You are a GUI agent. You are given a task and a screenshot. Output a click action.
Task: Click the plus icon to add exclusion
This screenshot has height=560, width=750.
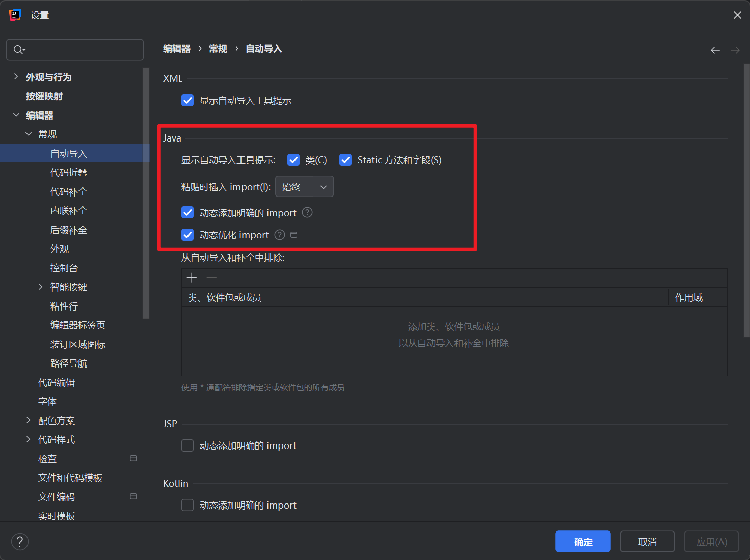tap(192, 277)
